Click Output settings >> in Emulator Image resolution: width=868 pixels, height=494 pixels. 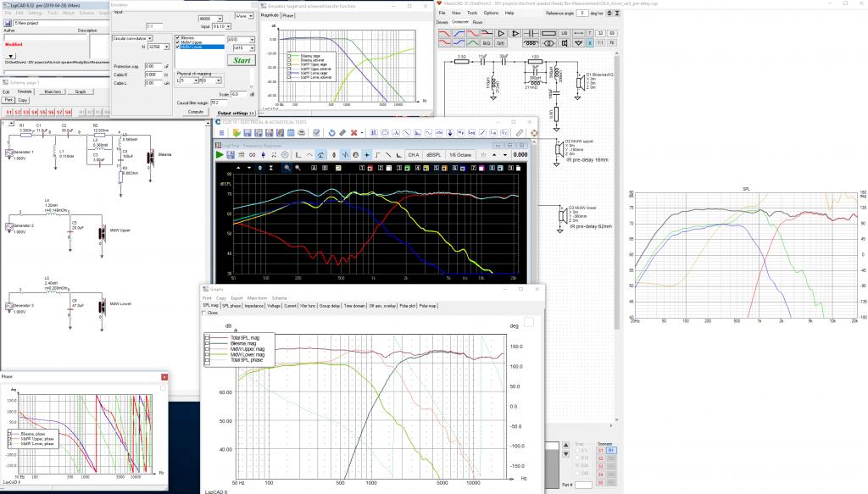pyautogui.click(x=236, y=113)
